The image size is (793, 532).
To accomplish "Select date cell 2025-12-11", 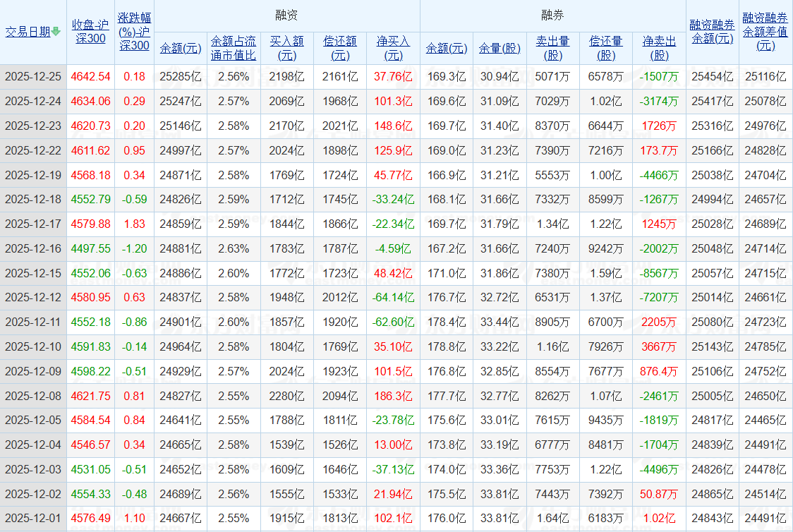I will click(33, 322).
